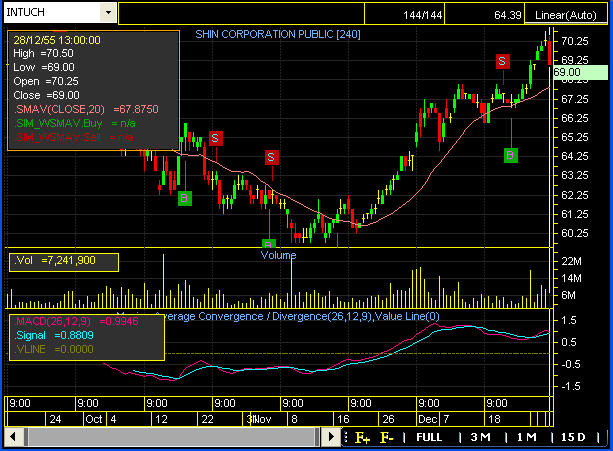Click the Open =70.25 line

click(46, 81)
